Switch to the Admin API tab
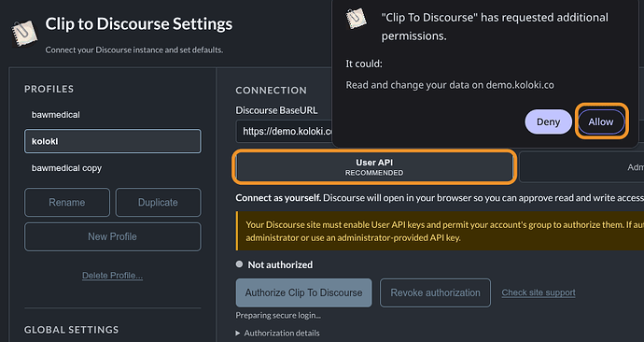This screenshot has height=342, width=644. (x=581, y=167)
